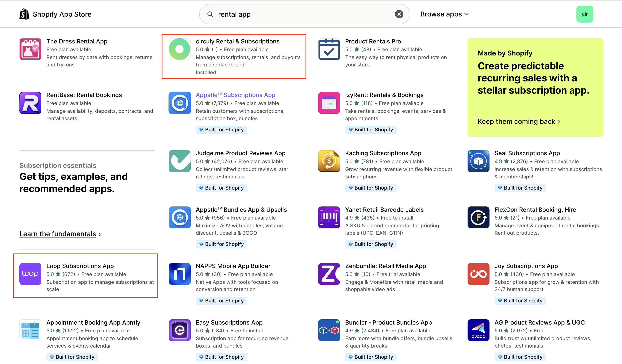The width and height of the screenshot is (622, 364).
Task: Open Yanet Retail Barcode Labels title
Action: (x=384, y=209)
